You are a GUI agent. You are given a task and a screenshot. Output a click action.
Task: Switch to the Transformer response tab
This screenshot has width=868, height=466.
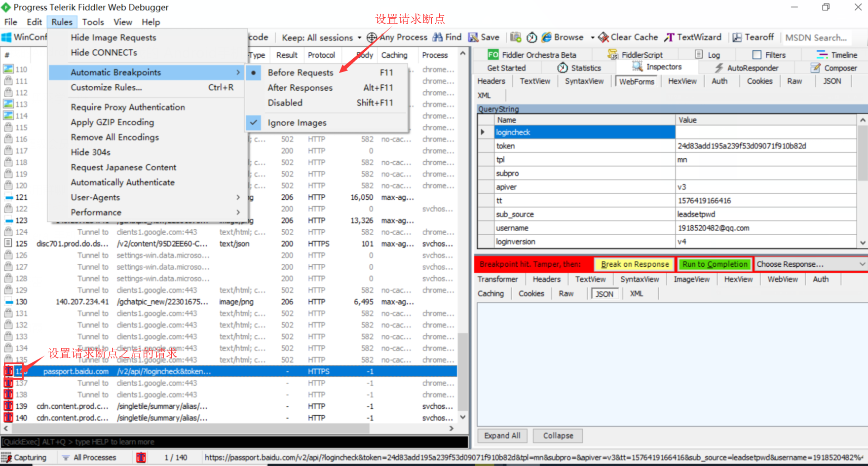click(x=498, y=279)
